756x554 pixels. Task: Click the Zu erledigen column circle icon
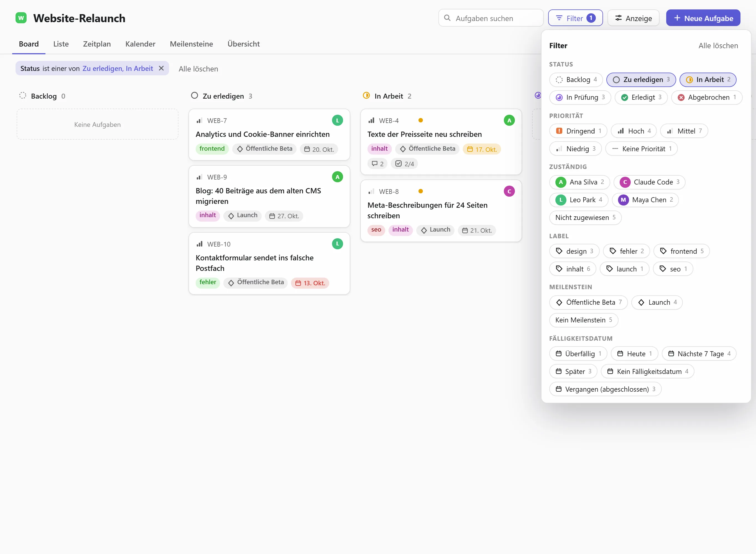(x=195, y=96)
